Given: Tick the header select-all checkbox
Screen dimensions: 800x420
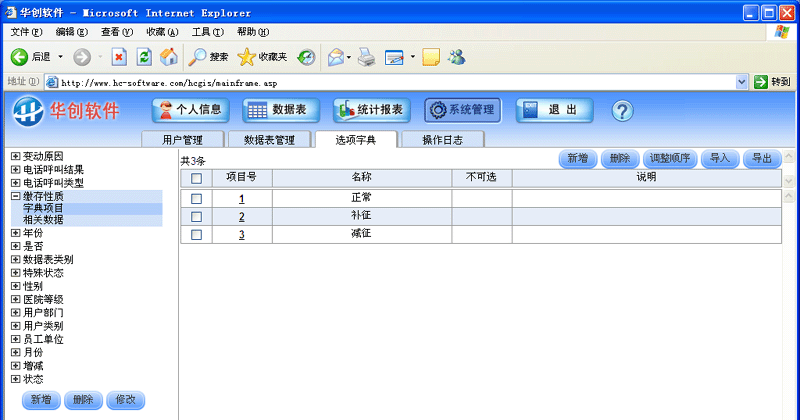Looking at the screenshot, I should [x=196, y=178].
